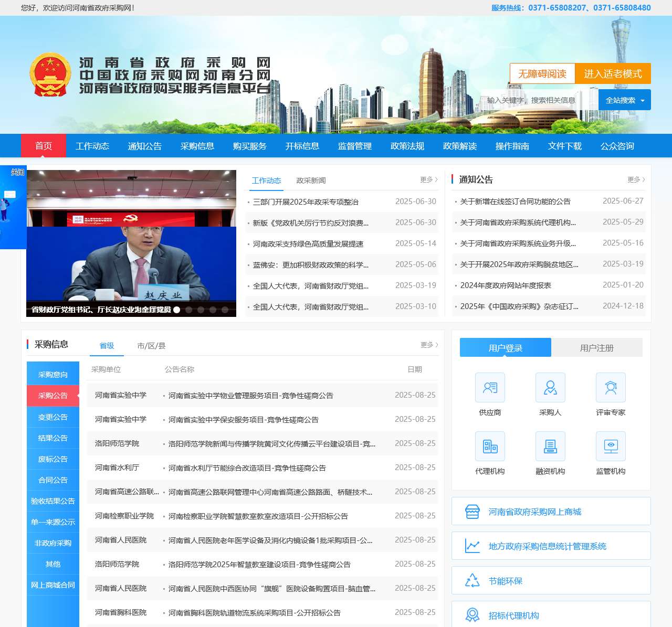The width and height of the screenshot is (672, 627).
Task: Select the 代理机构 (agency) icon
Action: [489, 446]
